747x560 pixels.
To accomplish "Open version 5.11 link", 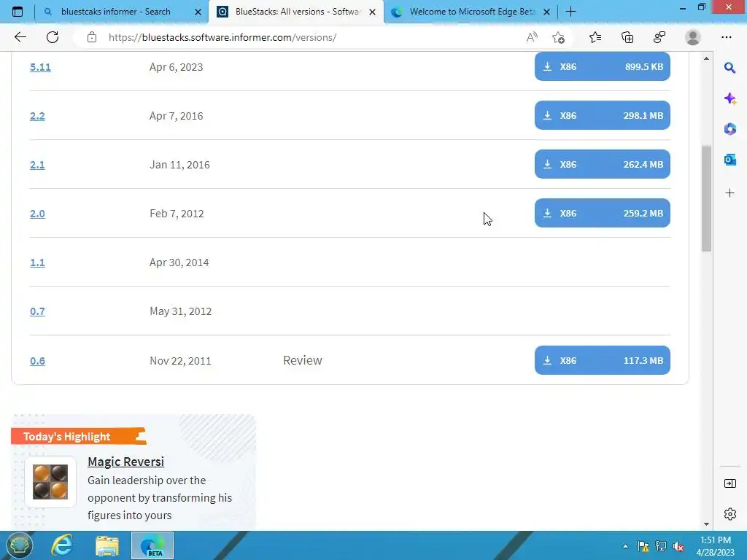I will pyautogui.click(x=40, y=67).
